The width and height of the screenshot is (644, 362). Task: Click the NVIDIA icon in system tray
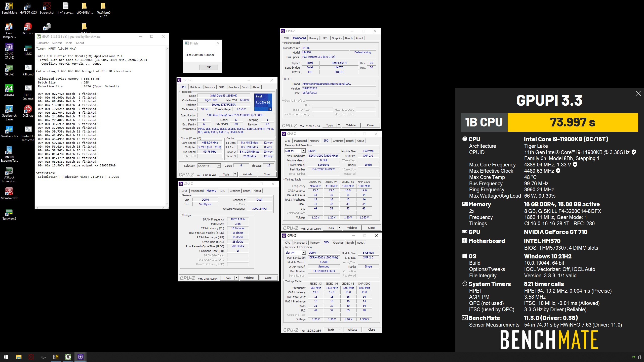[x=633, y=357]
